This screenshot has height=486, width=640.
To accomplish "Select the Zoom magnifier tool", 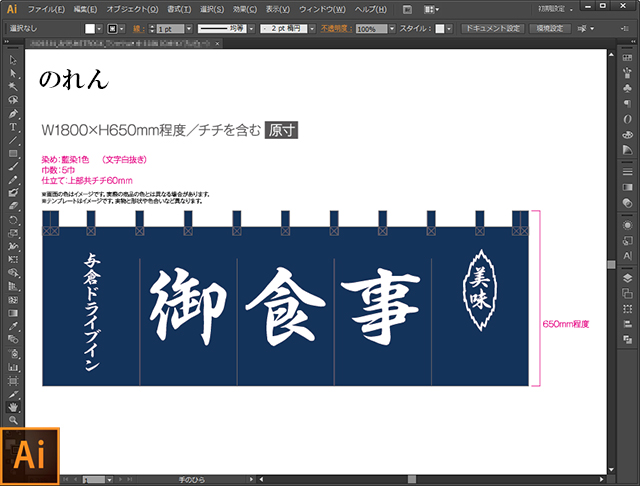I will (13, 421).
